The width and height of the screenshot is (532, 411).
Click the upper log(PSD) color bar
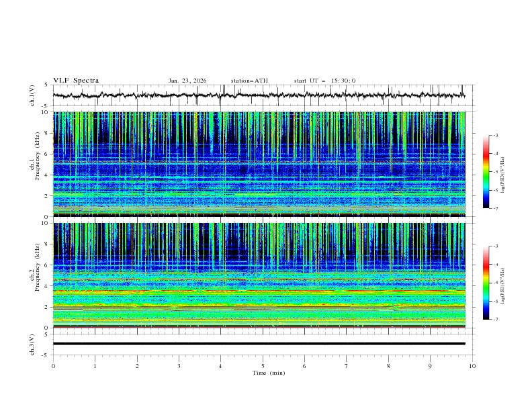pos(486,172)
